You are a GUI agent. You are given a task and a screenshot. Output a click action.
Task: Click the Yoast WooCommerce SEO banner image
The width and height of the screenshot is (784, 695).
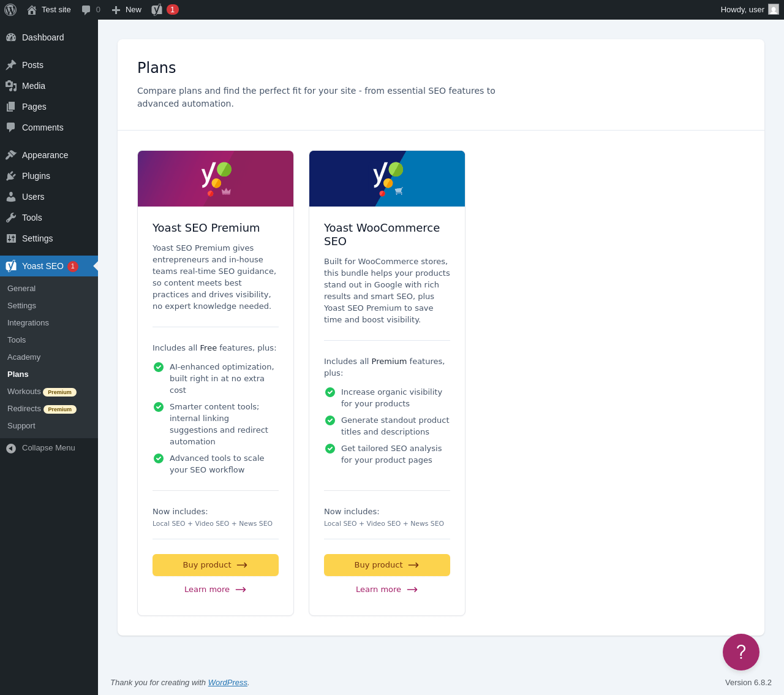pos(387,178)
